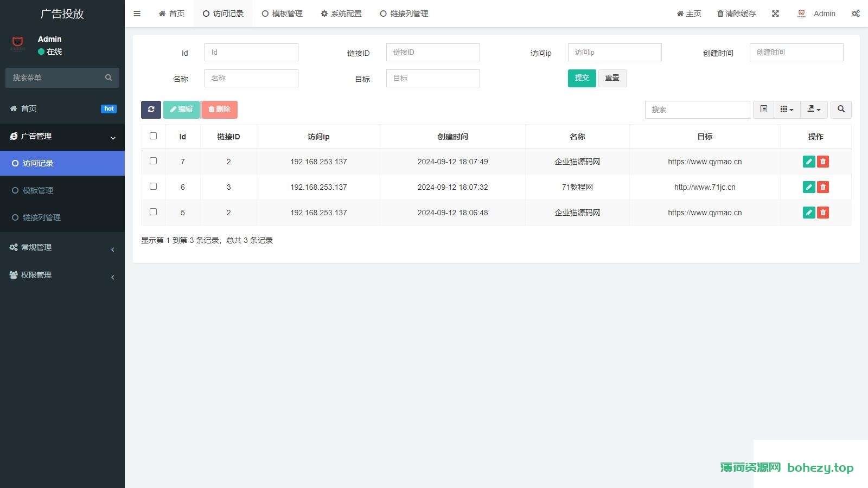Click the sidebar menu search icon
This screenshot has width=868, height=488.
click(108, 78)
